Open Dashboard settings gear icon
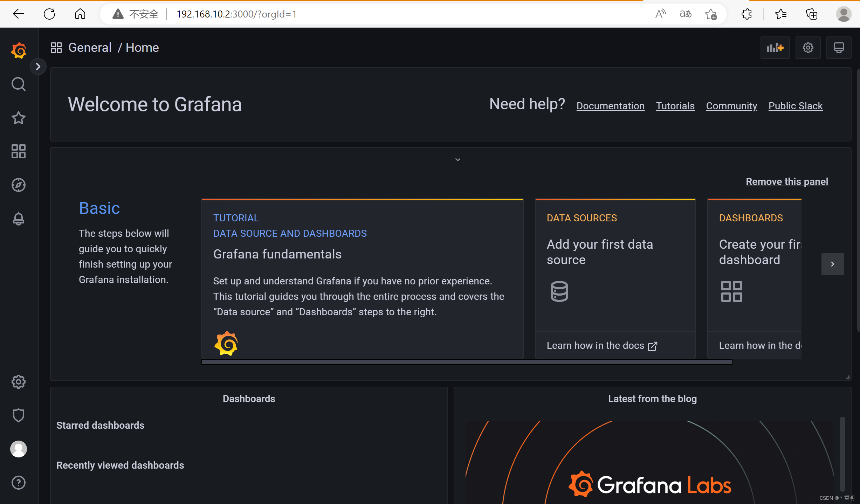 tap(808, 48)
